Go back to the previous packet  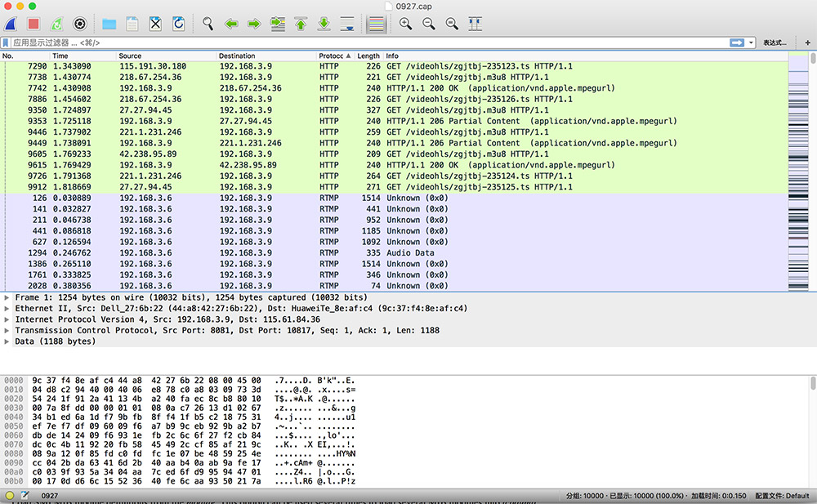(231, 24)
